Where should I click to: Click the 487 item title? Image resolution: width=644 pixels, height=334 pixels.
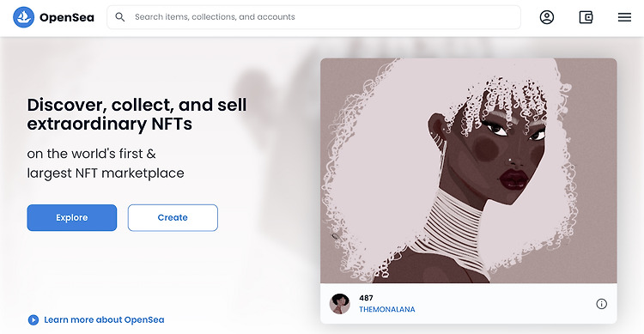[x=366, y=298]
